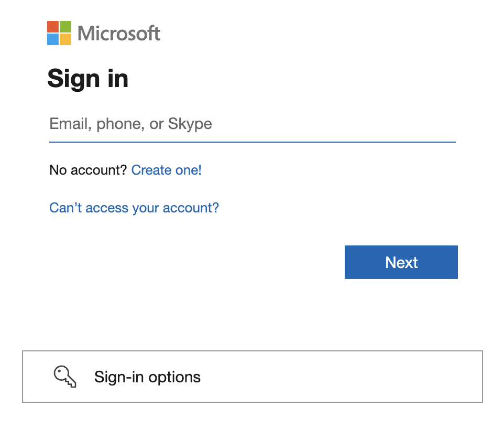The height and width of the screenshot is (429, 504).
Task: Click the red square in the Microsoft logo
Action: pos(52,27)
